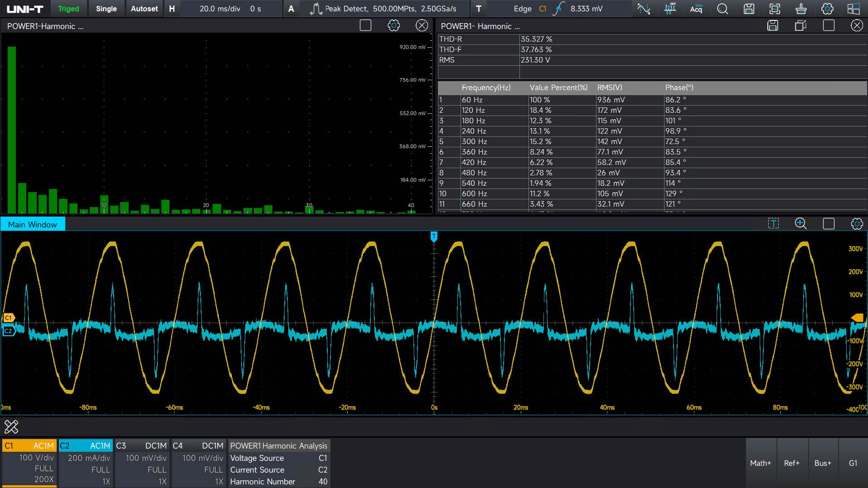This screenshot has width=868, height=488.
Task: Maximize the harmonic table window
Action: pos(829,25)
